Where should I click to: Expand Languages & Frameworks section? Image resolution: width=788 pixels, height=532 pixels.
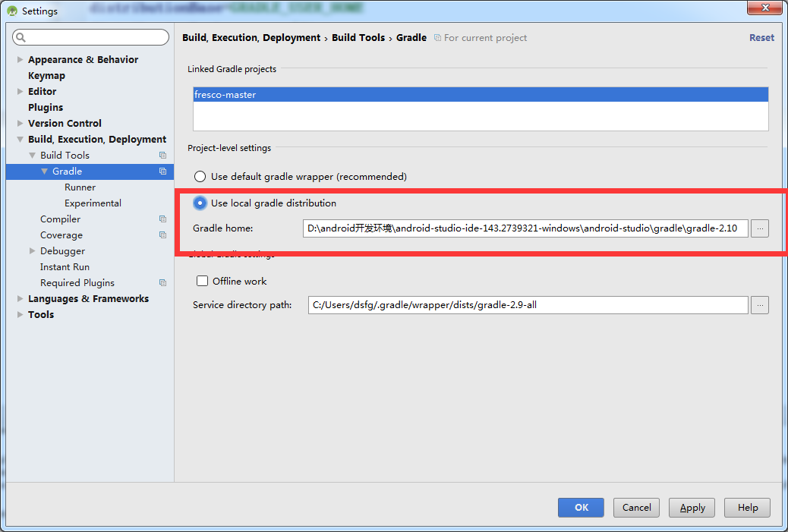[20, 298]
